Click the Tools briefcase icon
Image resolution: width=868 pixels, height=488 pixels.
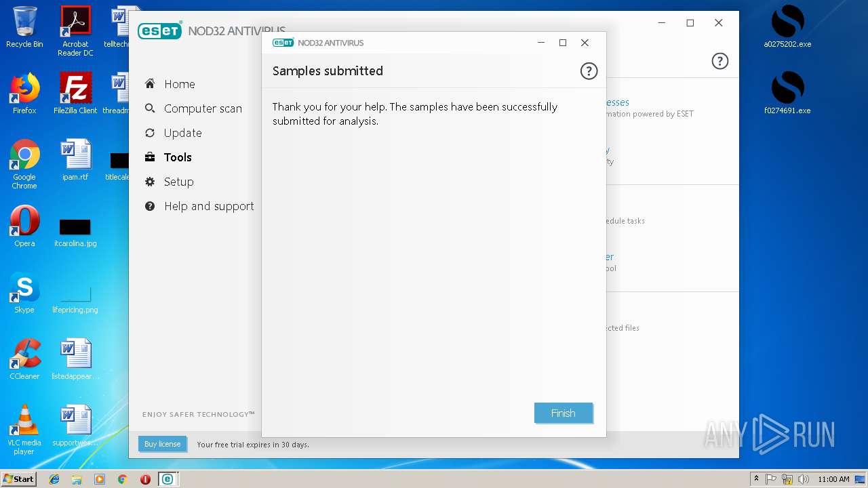[150, 157]
